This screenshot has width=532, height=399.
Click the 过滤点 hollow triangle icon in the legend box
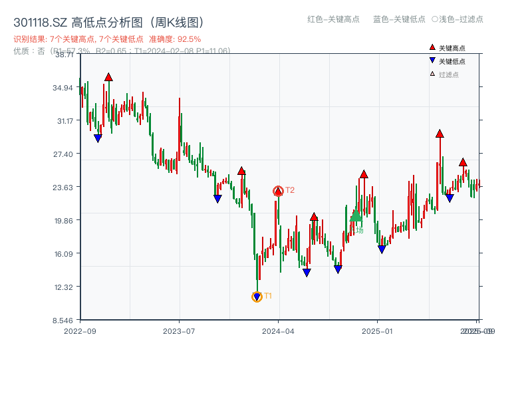(x=432, y=74)
